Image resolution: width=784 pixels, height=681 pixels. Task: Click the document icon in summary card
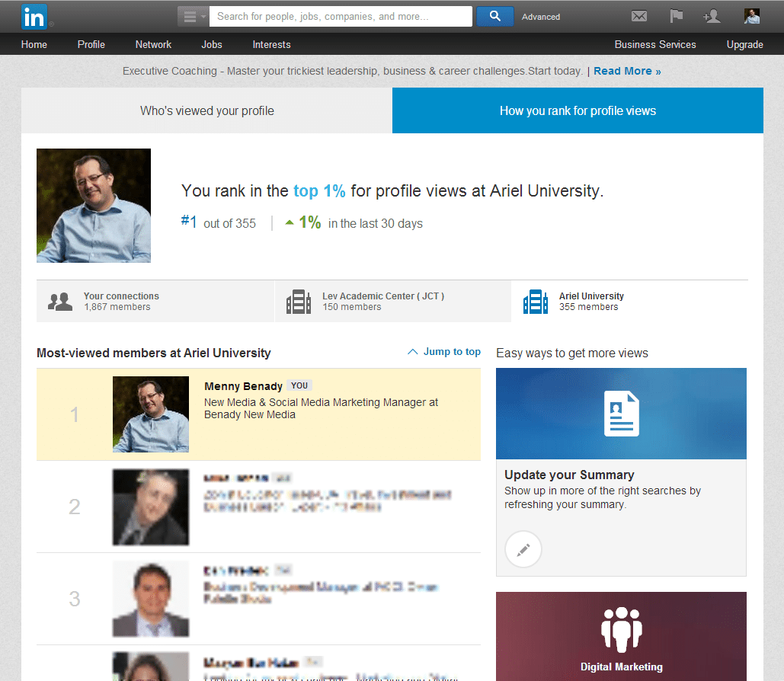(x=622, y=414)
